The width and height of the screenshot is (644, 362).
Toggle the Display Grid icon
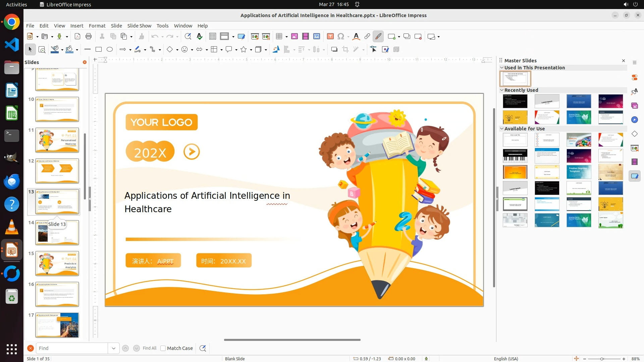pos(213,37)
